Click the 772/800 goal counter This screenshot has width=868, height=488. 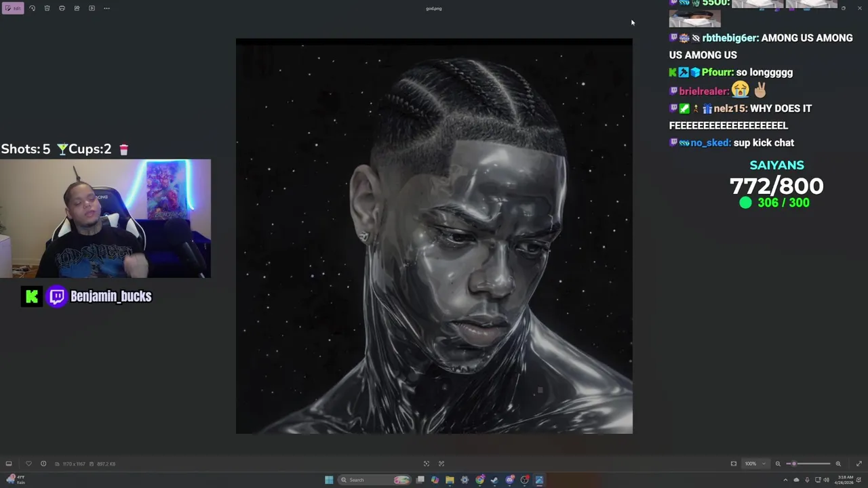(776, 186)
